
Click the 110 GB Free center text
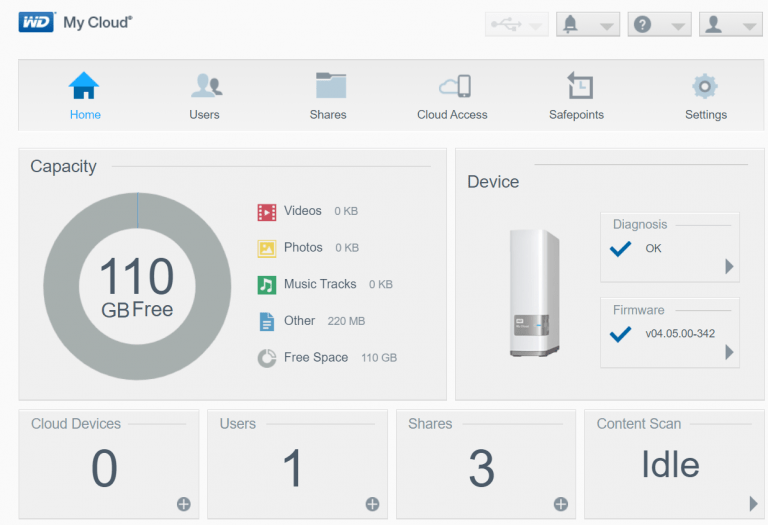[x=137, y=287]
